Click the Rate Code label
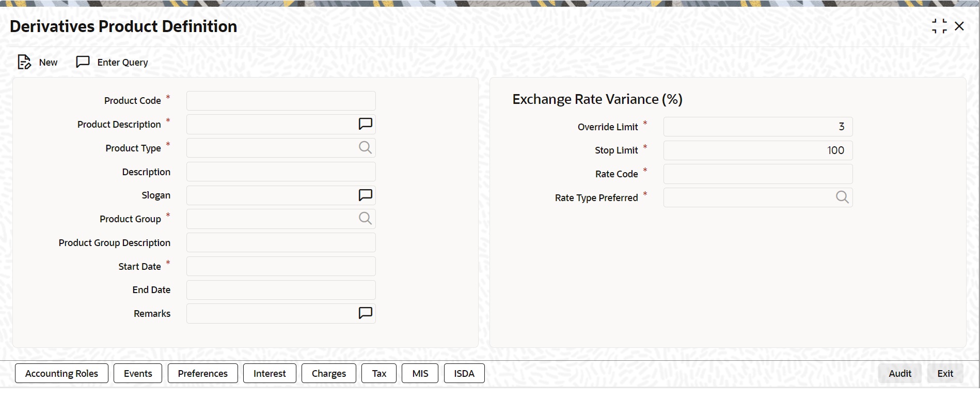The height and width of the screenshot is (397, 980). click(617, 174)
